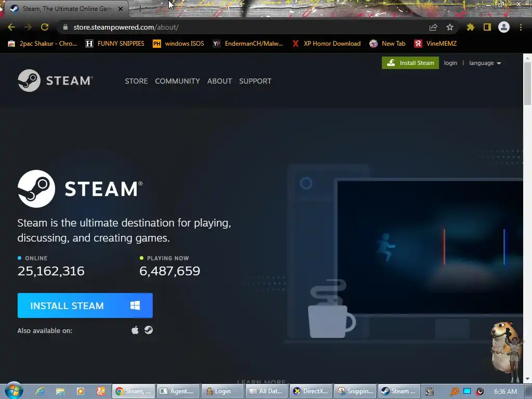The image size is (532, 399).
Task: Switch to DirectX taskbar window
Action: 311,391
